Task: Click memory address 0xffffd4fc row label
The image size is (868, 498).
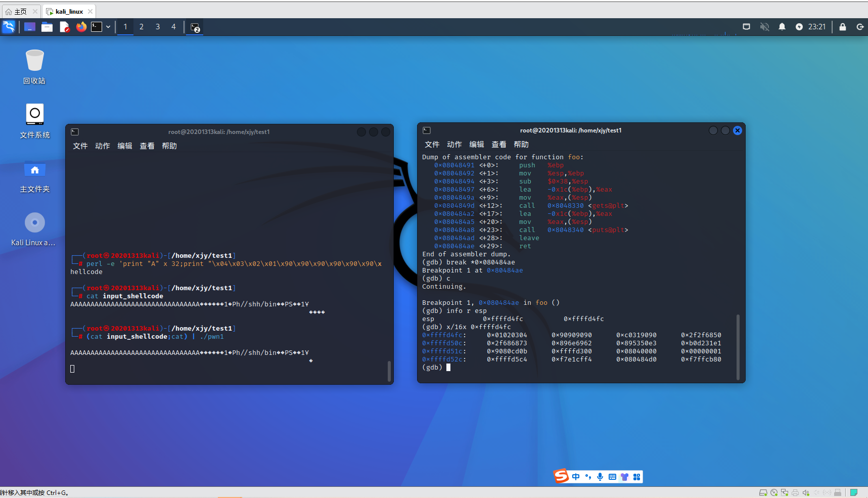Action: [x=444, y=335]
